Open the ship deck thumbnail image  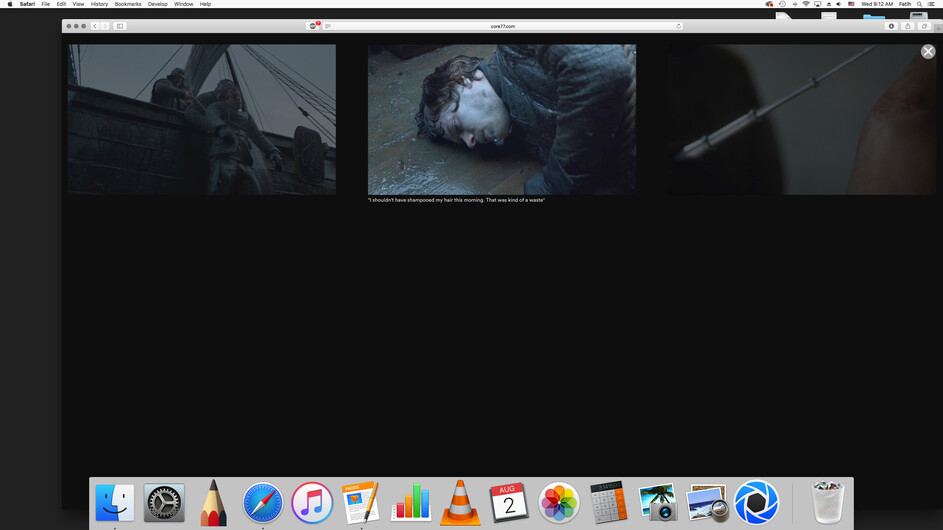point(202,119)
